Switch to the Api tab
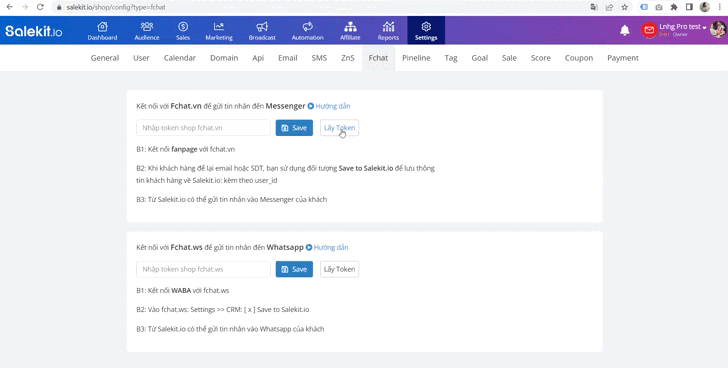The width and height of the screenshot is (728, 368). tap(258, 58)
